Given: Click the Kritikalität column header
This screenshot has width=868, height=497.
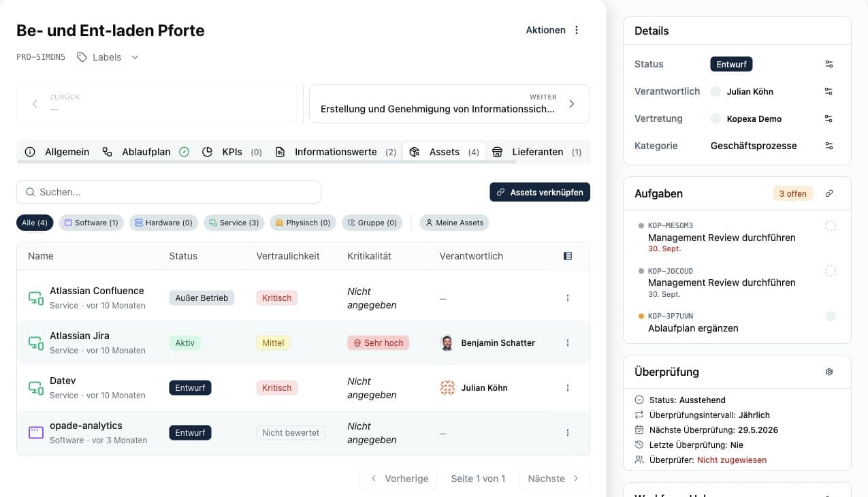Looking at the screenshot, I should point(370,256).
